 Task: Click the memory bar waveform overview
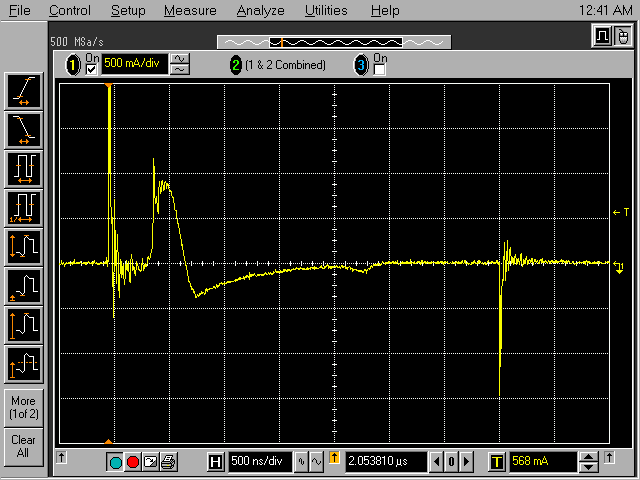coord(334,42)
